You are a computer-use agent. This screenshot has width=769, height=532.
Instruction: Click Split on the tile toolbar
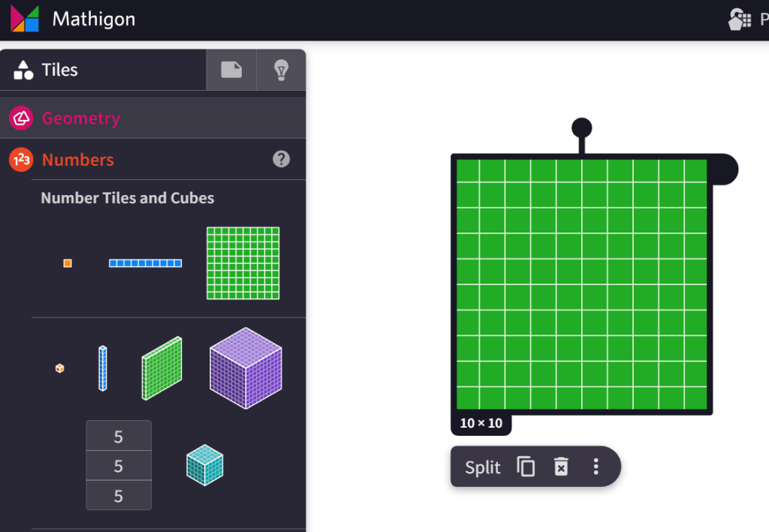tap(482, 467)
